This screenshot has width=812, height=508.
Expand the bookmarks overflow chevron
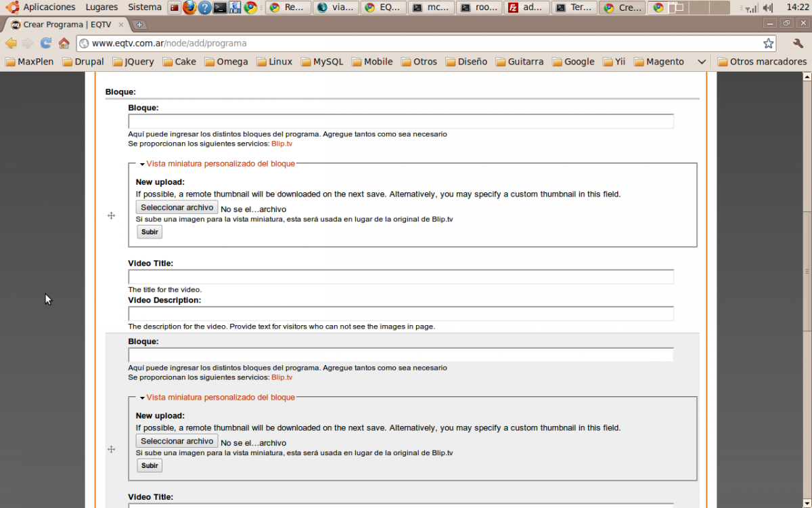[702, 62]
